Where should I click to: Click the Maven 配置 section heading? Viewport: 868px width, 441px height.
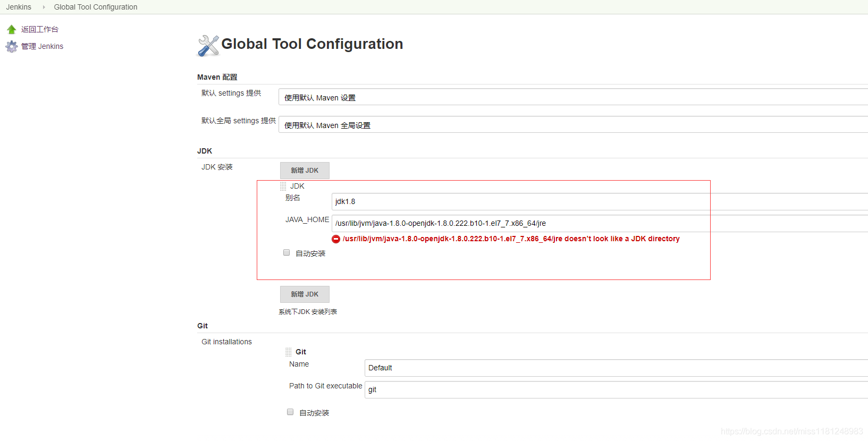217,77
